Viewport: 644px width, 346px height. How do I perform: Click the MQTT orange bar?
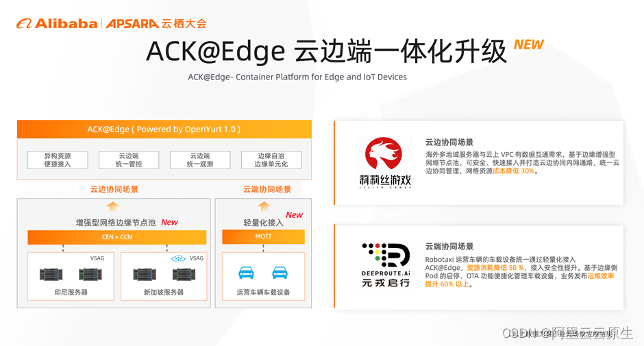click(263, 236)
